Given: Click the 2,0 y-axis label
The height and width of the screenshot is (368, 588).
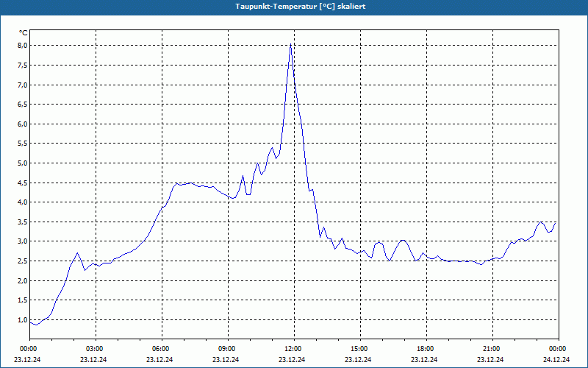Looking at the screenshot, I should click(23, 281).
